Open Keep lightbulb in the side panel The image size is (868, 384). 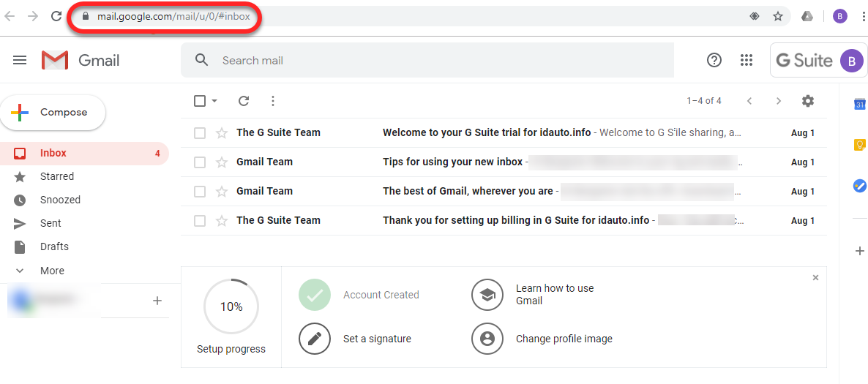pos(859,145)
